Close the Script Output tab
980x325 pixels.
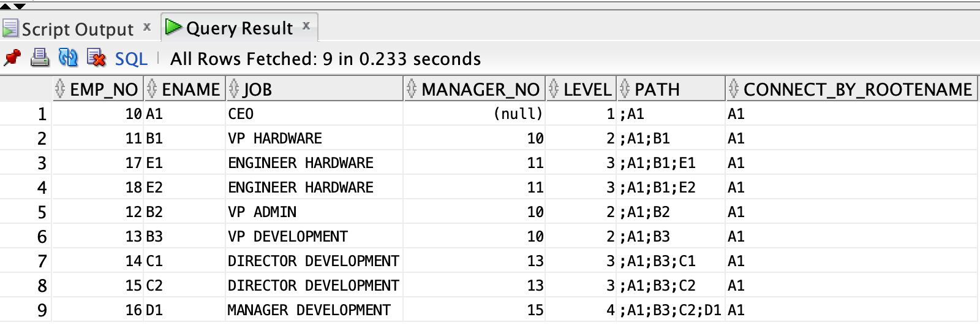pyautogui.click(x=147, y=27)
